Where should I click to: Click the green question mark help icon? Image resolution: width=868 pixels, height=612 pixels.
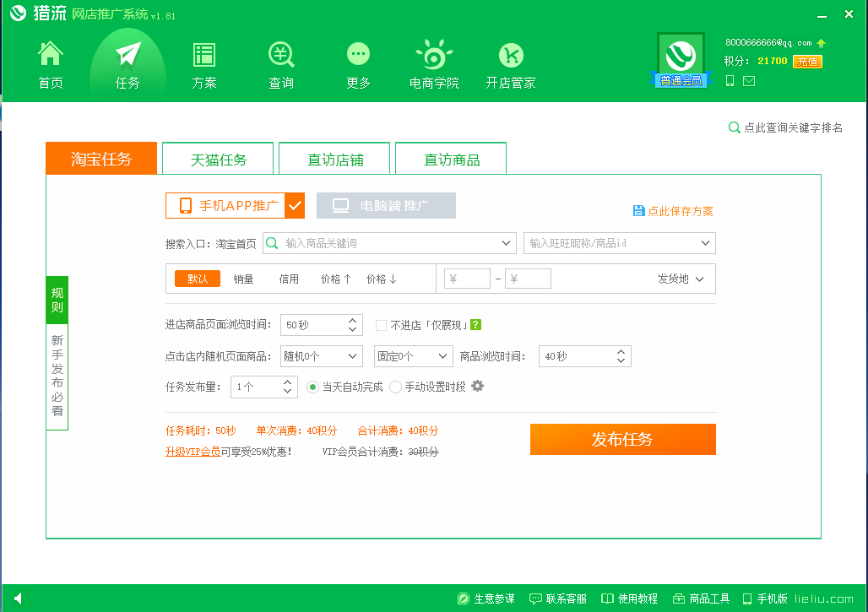[475, 325]
